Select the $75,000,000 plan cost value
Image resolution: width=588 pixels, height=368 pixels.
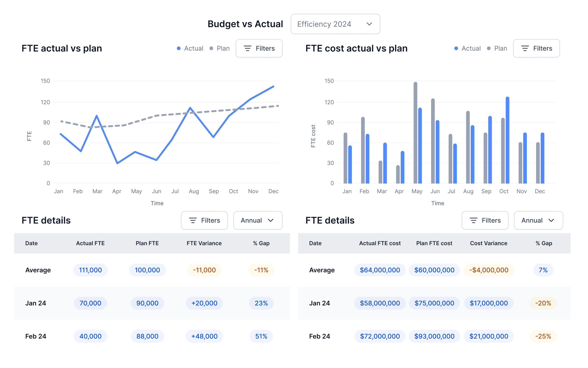pyautogui.click(x=434, y=303)
